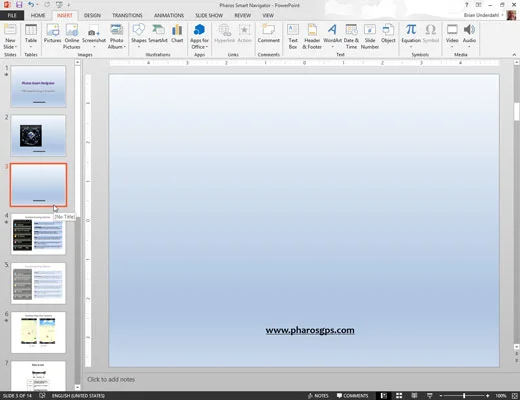Viewport: 520px width, 400px height.
Task: Open PowerPoint Help
Action: point(467,5)
